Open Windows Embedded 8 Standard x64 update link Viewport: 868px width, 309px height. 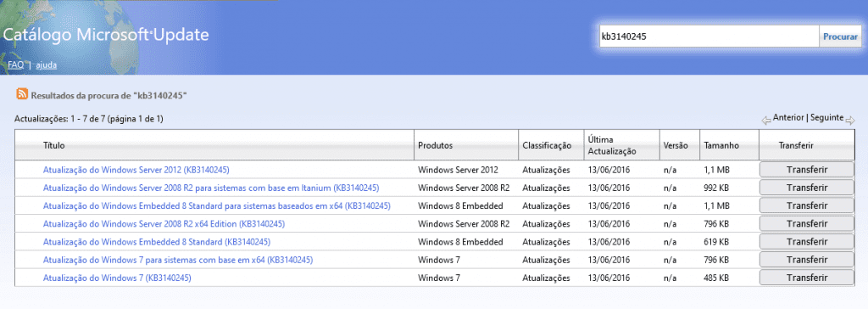point(217,205)
